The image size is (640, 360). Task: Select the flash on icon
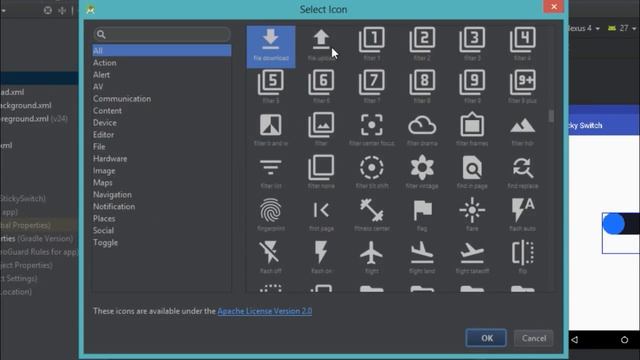pos(321,252)
